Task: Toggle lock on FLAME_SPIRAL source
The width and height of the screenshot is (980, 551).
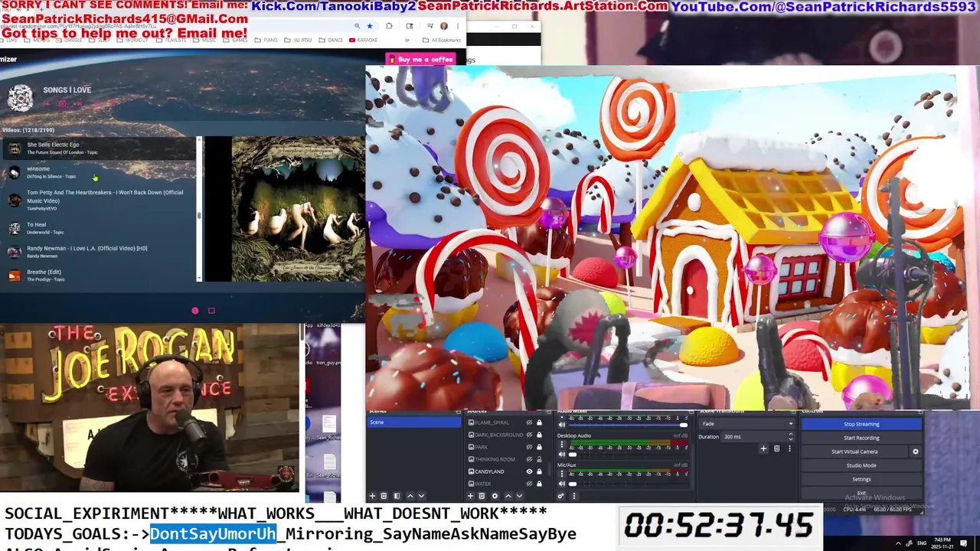Action: (539, 422)
